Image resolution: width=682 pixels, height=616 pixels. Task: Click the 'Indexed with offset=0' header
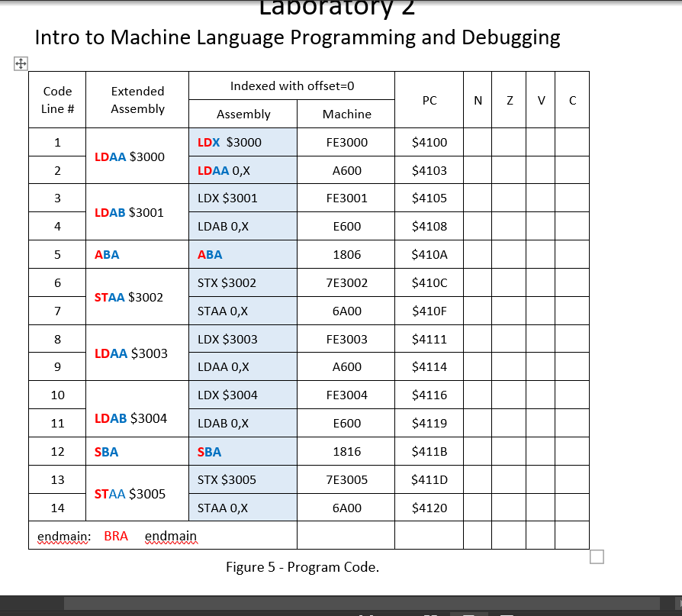pyautogui.click(x=292, y=85)
